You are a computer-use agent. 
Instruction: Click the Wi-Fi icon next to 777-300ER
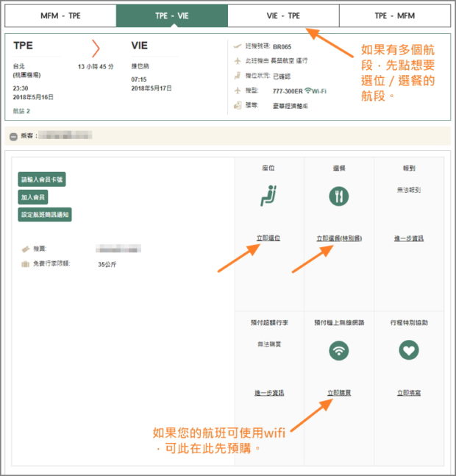(308, 90)
